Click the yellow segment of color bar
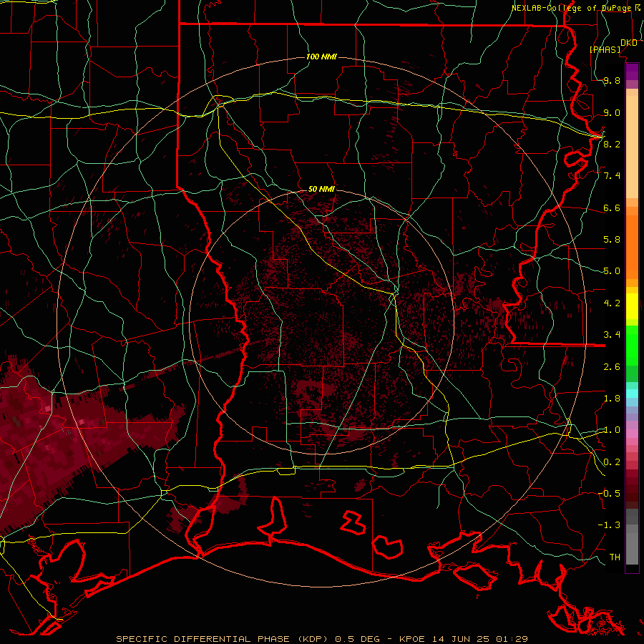Screen dimensions: 644x644 tap(632, 306)
